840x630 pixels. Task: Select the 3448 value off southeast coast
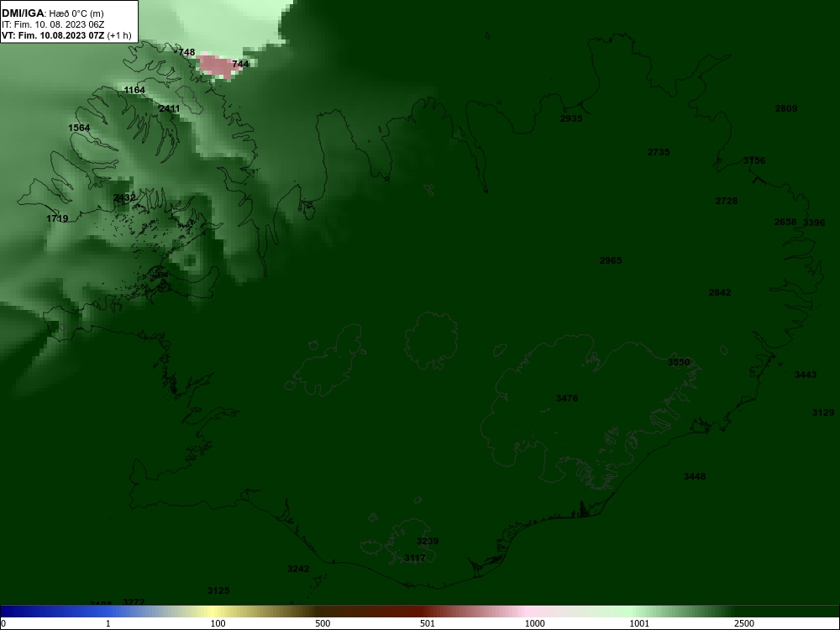coord(695,477)
